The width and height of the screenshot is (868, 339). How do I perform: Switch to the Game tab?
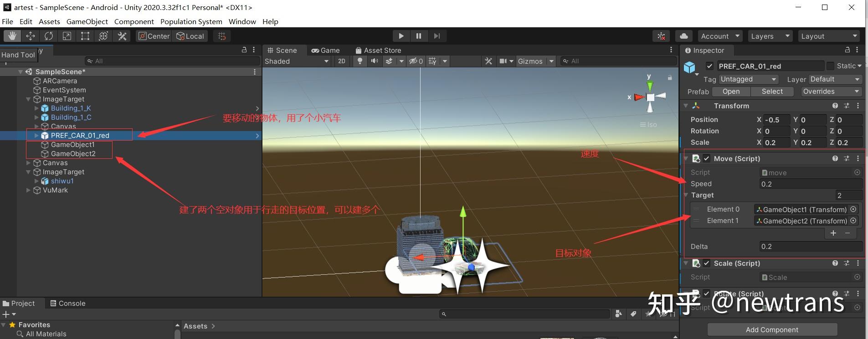(326, 50)
